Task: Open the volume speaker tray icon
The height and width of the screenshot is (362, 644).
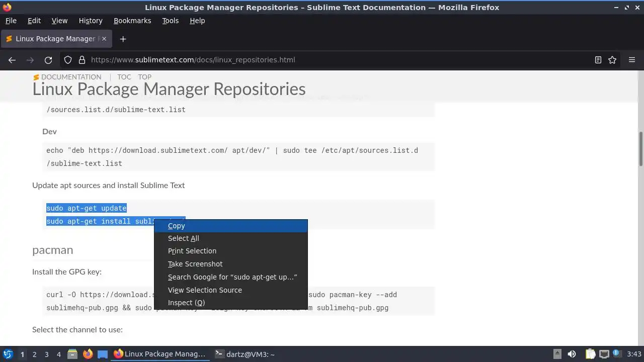Action: 572,354
